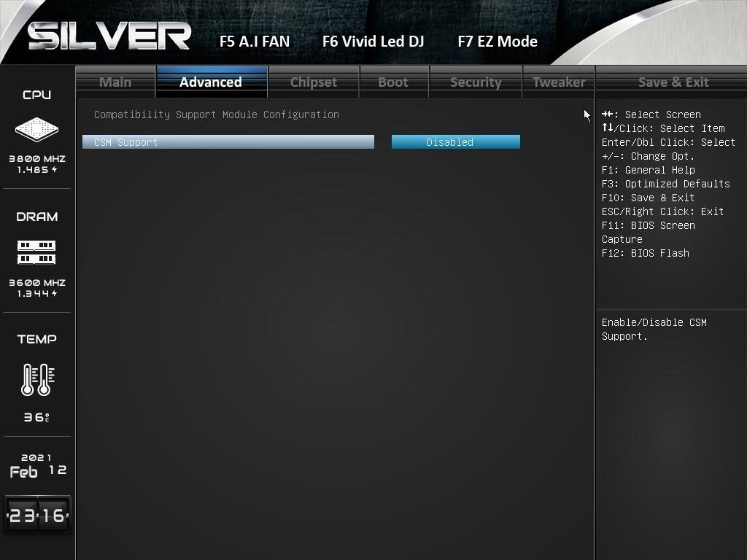Click the SILVER logo
Image resolution: width=747 pixels, height=560 pixels.
click(x=109, y=36)
